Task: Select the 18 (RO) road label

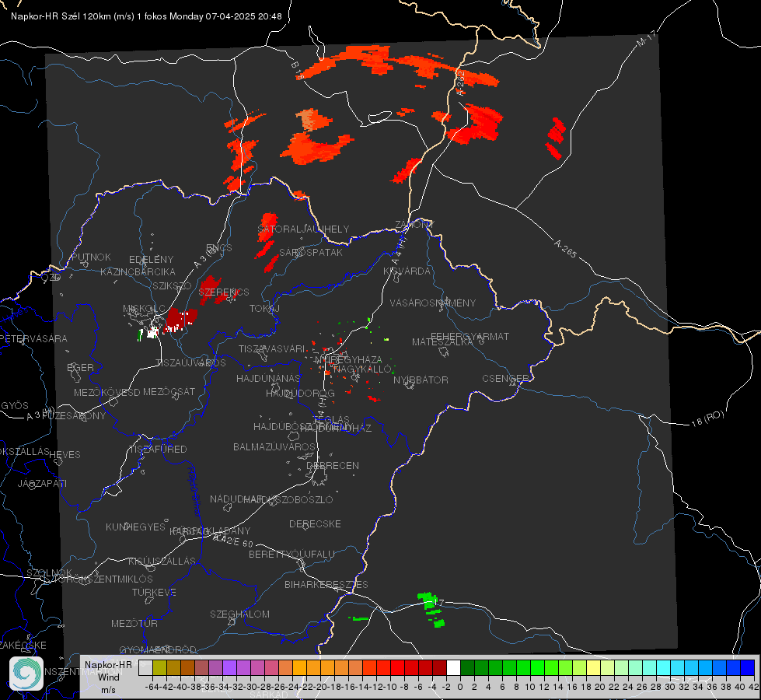Action: pos(707,418)
